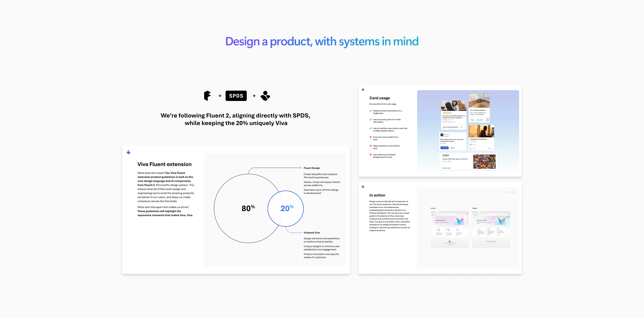The image size is (644, 318).
Task: Click the 'Card usage' heading
Action: (x=380, y=98)
